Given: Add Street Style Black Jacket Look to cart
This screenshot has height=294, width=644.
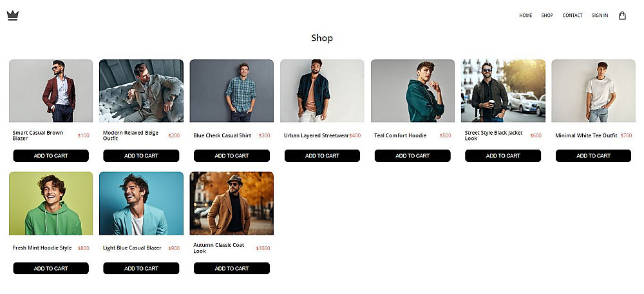Looking at the screenshot, I should tap(503, 155).
